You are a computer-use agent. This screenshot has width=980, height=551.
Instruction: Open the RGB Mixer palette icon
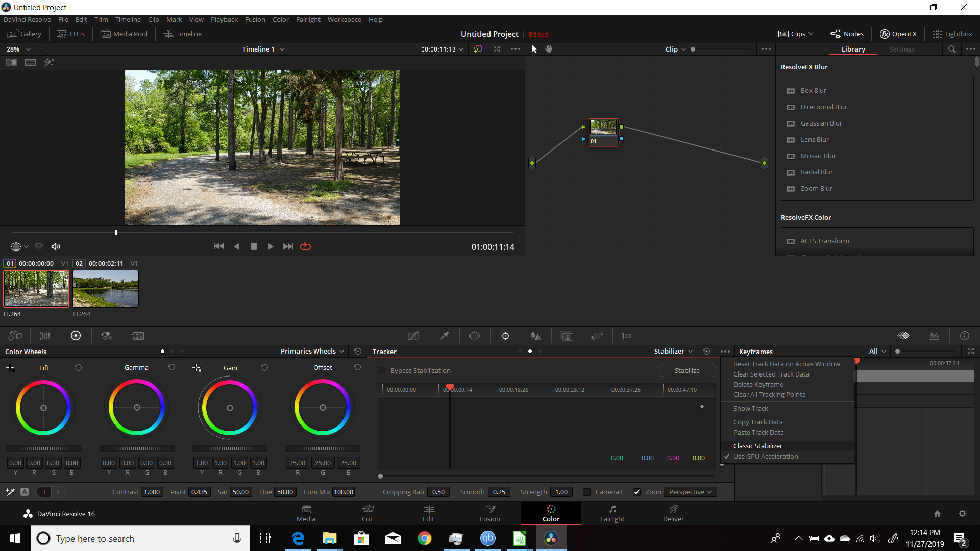click(x=107, y=336)
